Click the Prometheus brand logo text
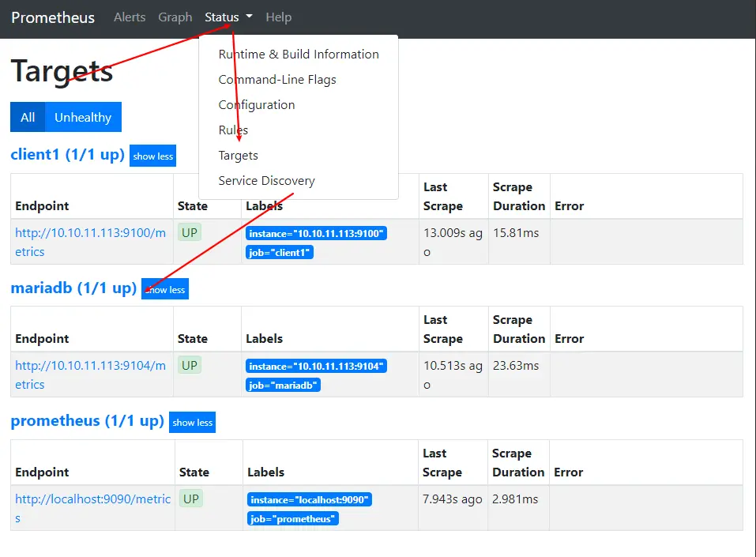The height and width of the screenshot is (557, 756). pos(53,17)
